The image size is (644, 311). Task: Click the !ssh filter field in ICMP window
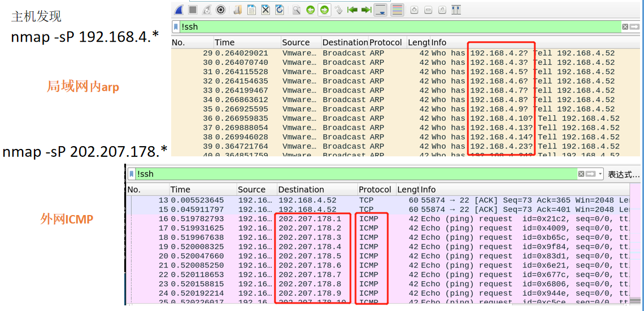pos(356,174)
